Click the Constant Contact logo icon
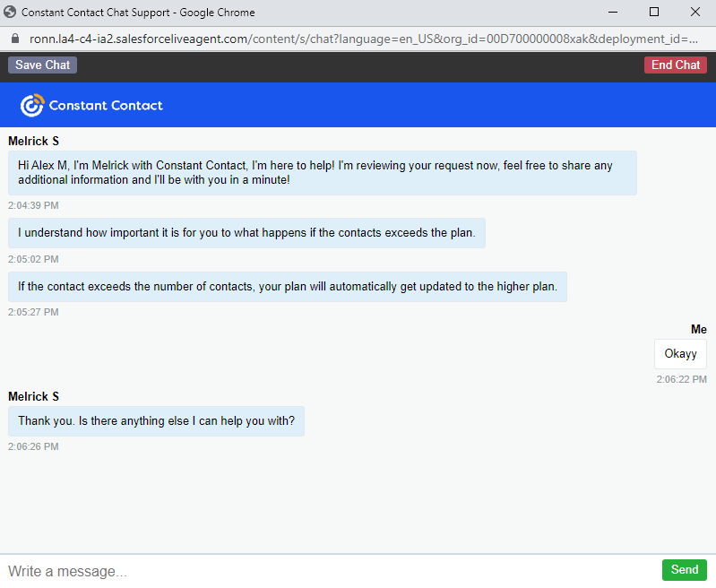The width and height of the screenshot is (716, 588). [x=32, y=106]
